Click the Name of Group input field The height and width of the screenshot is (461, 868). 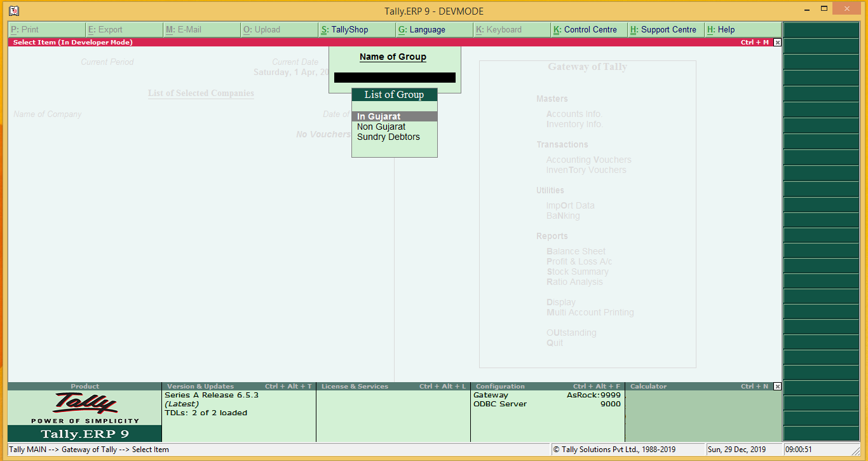click(395, 78)
